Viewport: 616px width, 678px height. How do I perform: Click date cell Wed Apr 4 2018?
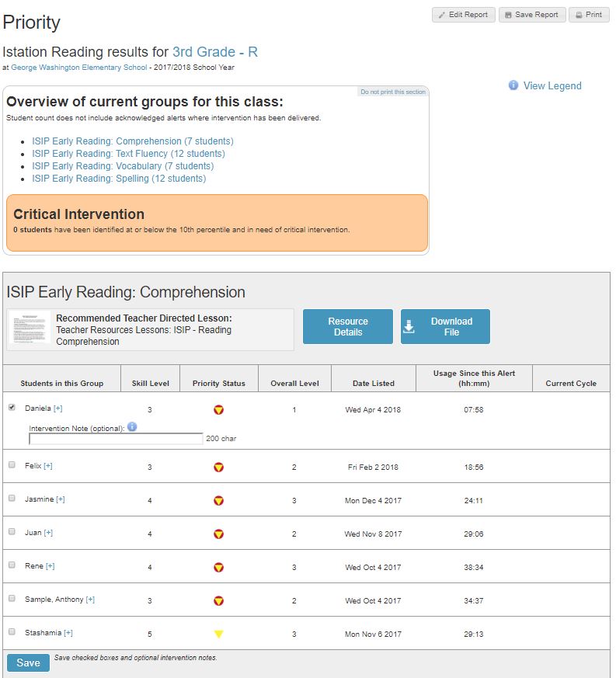tap(373, 409)
